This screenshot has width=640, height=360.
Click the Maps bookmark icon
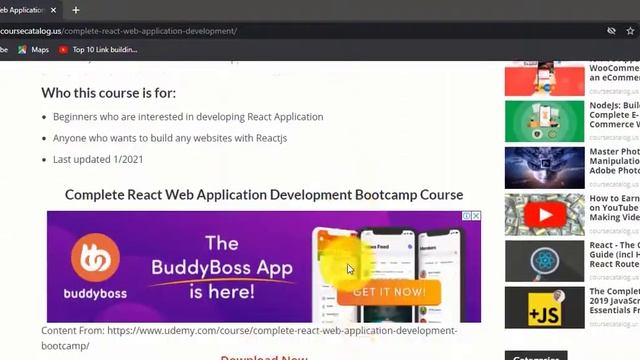[22, 50]
